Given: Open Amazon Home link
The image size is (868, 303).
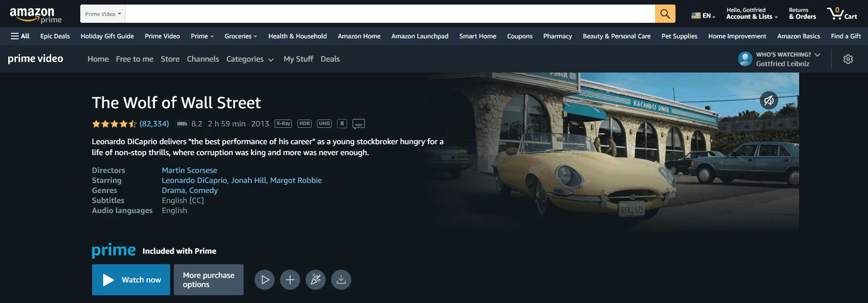Looking at the screenshot, I should coord(359,36).
